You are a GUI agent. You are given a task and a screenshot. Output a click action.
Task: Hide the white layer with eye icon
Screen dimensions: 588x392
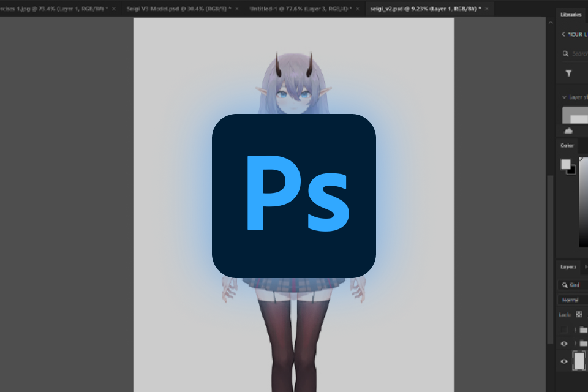coord(564,361)
